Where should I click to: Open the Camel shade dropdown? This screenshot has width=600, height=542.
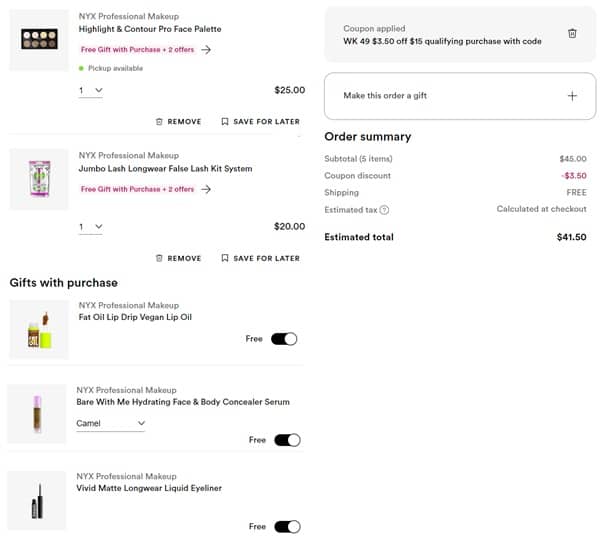pyautogui.click(x=111, y=423)
